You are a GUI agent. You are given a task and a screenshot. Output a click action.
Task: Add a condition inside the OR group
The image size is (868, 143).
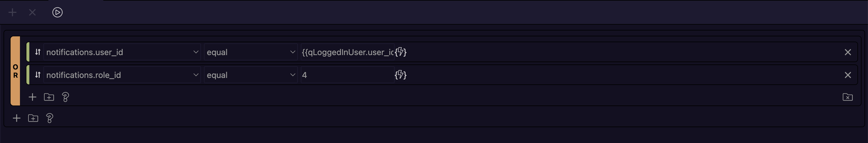[32, 97]
